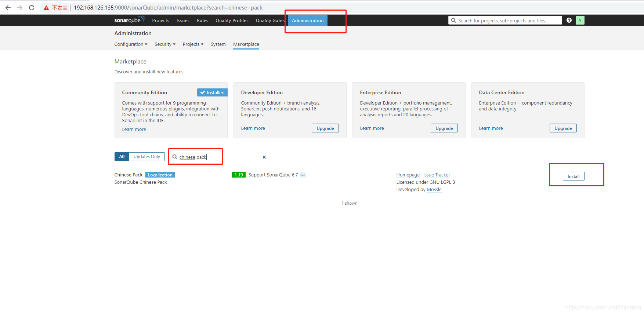Viewport: 644px width, 314px height.
Task: Open Quality Gates menu
Action: coord(270,21)
